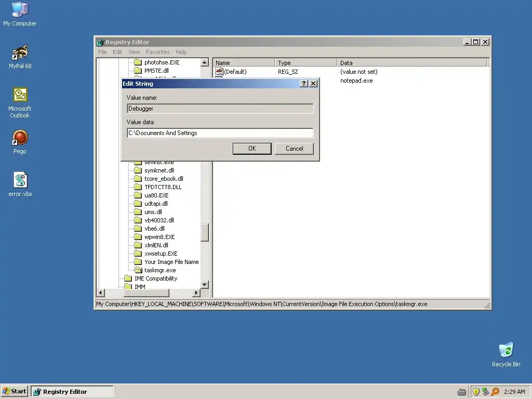Click the open taskmgr.exe folder icon

[138, 270]
